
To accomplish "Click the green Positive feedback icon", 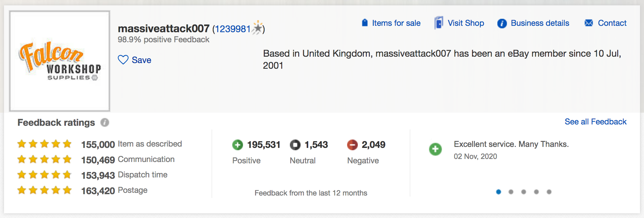I will click(x=238, y=145).
